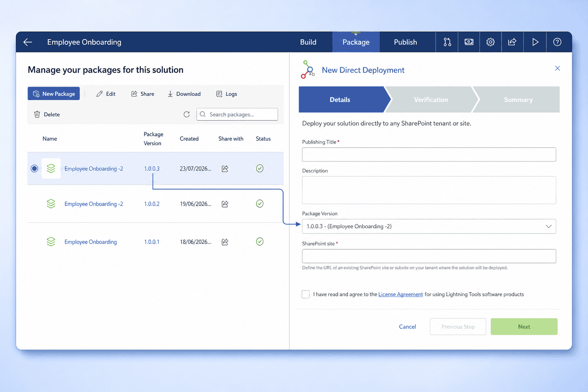Click the Employee Onboarding solution title
The width and height of the screenshot is (588, 392).
84,42
